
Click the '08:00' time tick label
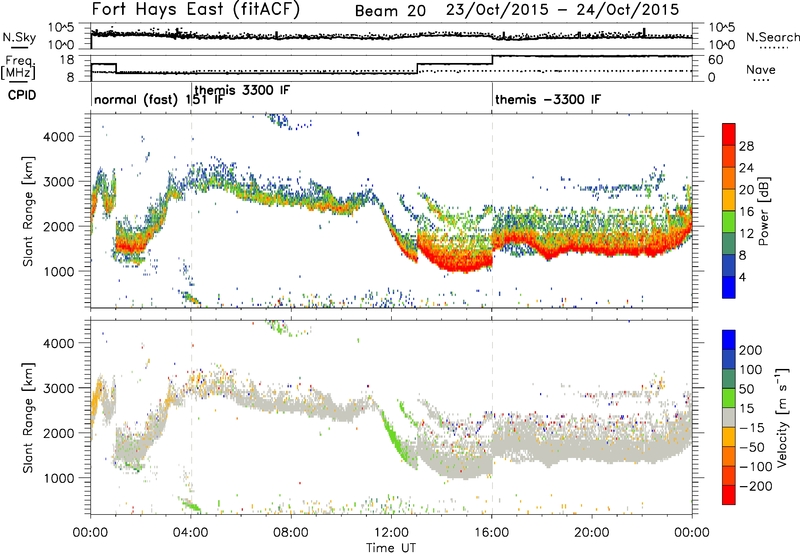[x=291, y=533]
